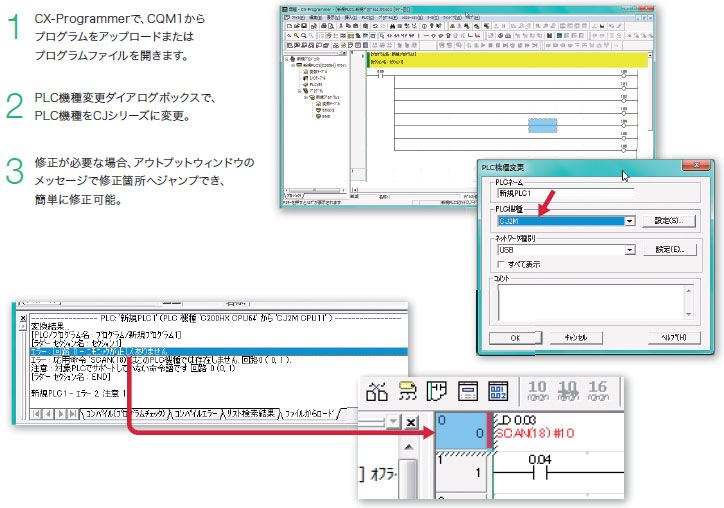The width and height of the screenshot is (724, 508).
Task: Switch to the リスト検索結果 output tab
Action: tap(250, 413)
